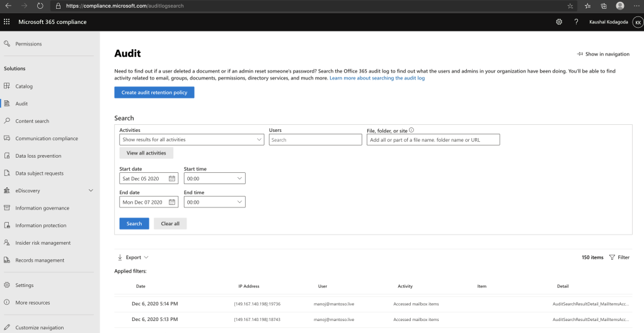
Task: Click Create audit retention policy button
Action: [154, 93]
